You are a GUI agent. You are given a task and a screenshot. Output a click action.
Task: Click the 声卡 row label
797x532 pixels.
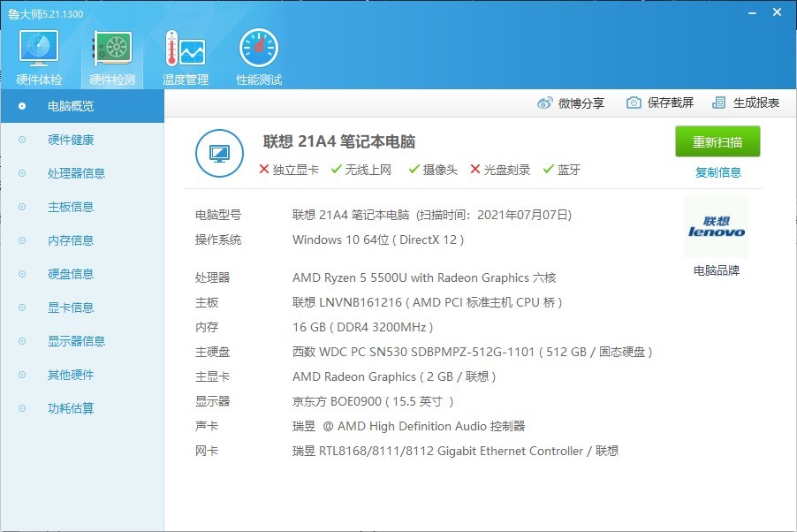[x=207, y=426]
